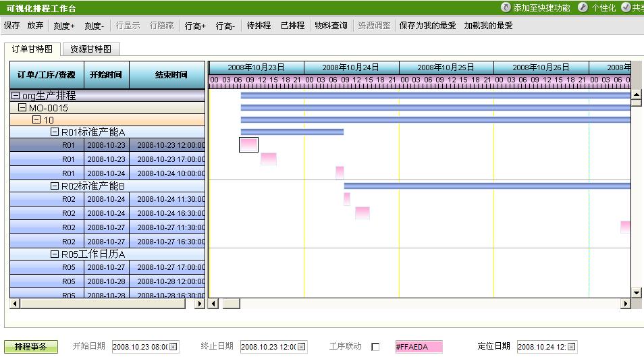The width and height of the screenshot is (644, 357).
Task: Select the pink task block for first R01 row
Action: (248, 144)
